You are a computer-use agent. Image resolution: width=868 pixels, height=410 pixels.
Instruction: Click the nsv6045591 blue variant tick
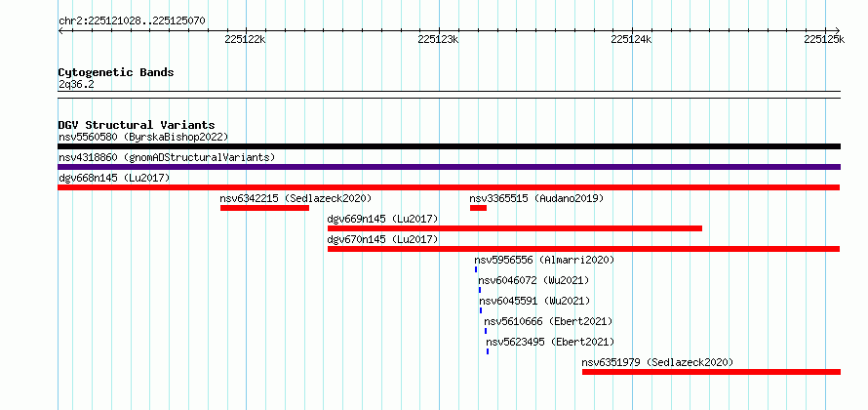481,310
